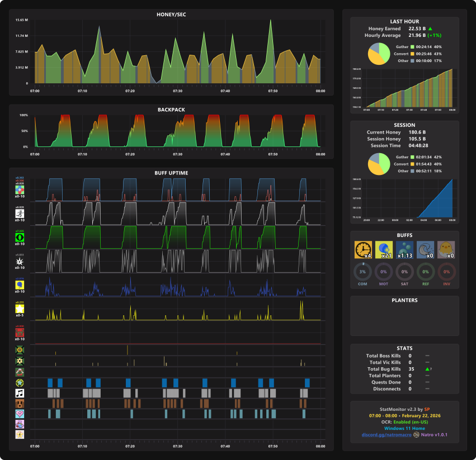The height and width of the screenshot is (460, 476).
Task: Click the festive wreath icon
Action: (x=20, y=372)
